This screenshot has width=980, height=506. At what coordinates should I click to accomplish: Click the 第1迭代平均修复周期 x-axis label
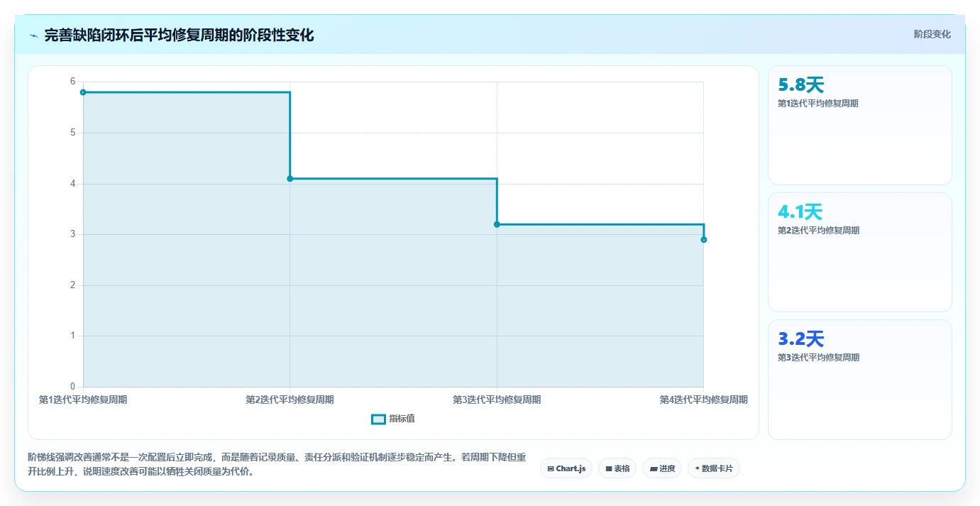click(x=83, y=400)
